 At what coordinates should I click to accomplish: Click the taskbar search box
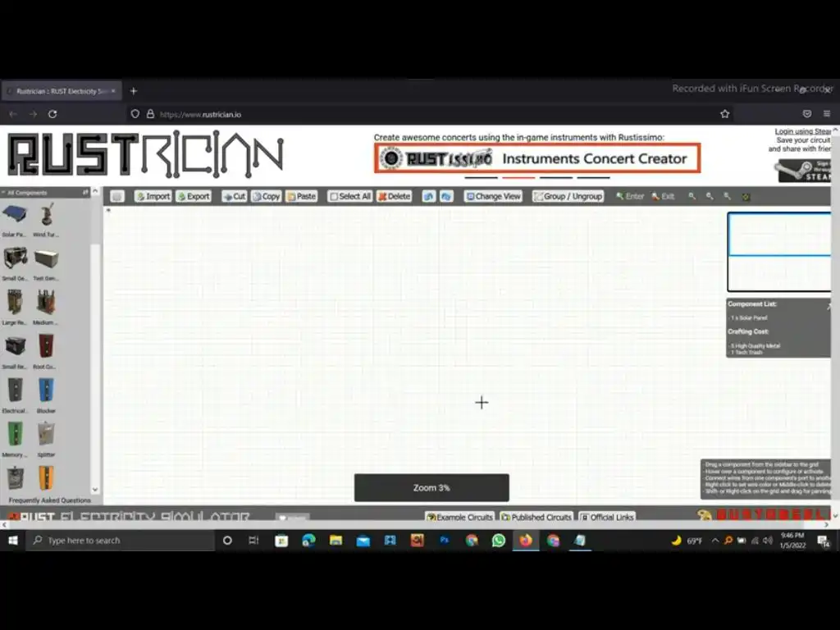tap(121, 541)
